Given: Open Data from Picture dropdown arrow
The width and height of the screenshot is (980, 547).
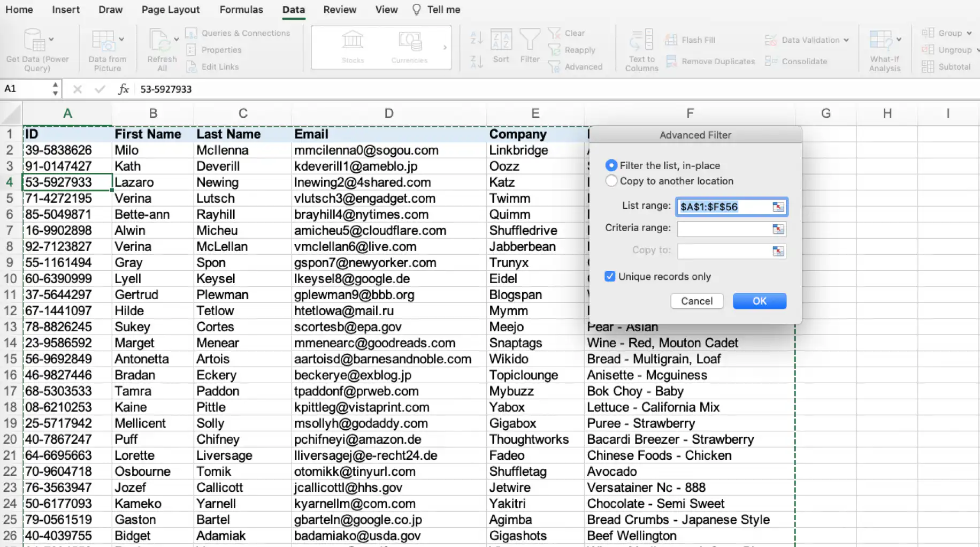Looking at the screenshot, I should point(121,39).
